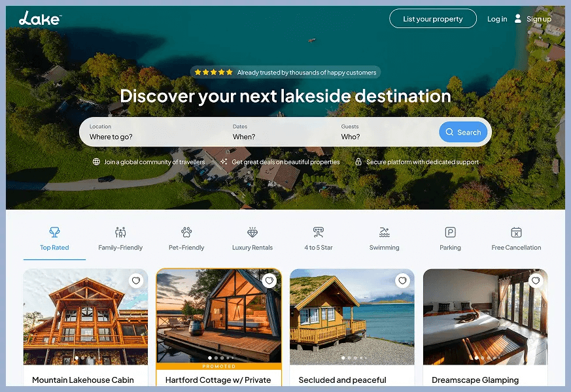Click the Log in link
The width and height of the screenshot is (571, 392).
pos(497,19)
